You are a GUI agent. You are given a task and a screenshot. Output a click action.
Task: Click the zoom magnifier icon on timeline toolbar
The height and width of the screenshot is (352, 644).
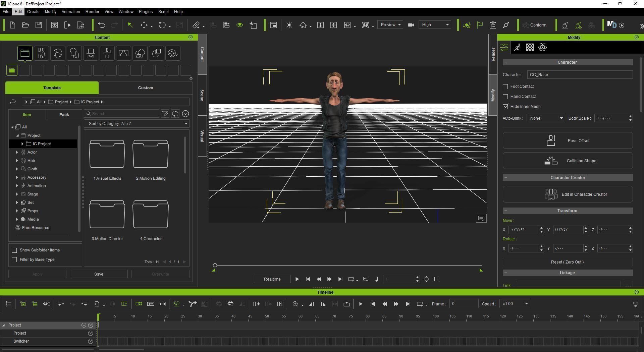pos(295,304)
